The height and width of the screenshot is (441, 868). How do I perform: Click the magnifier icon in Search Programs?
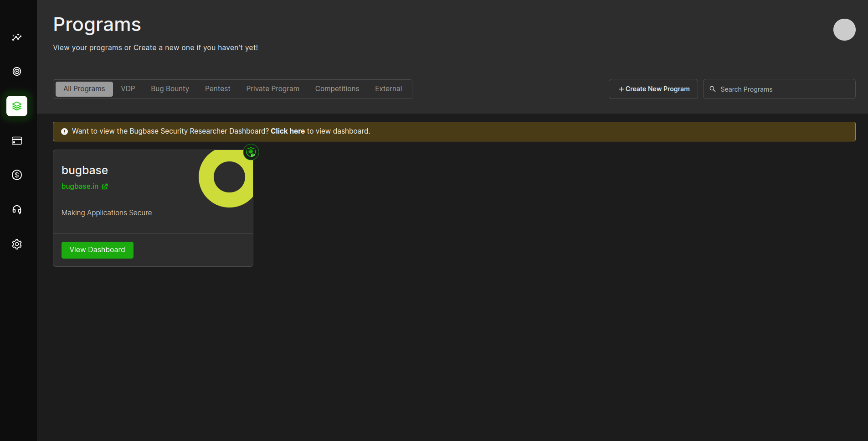pyautogui.click(x=713, y=89)
